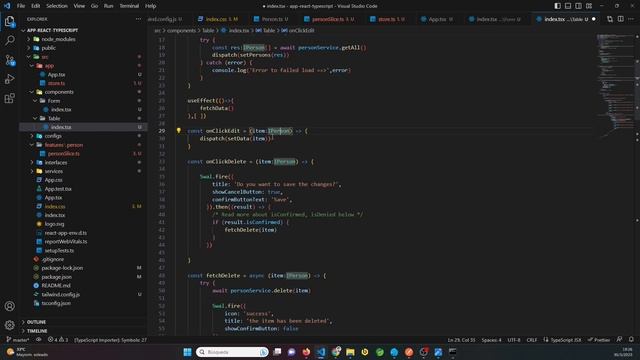Open the Explorer view in activity bar

pos(9,21)
